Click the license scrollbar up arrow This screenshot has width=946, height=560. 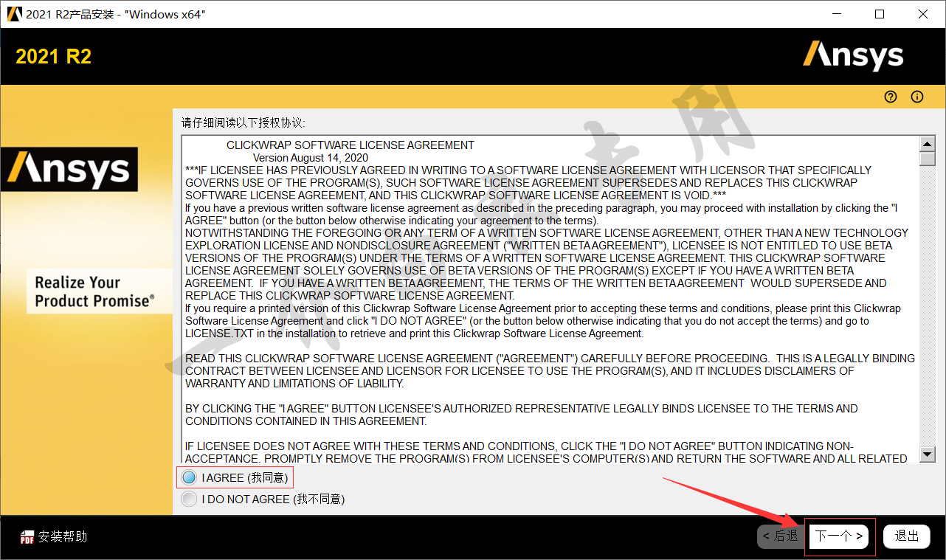(928, 143)
